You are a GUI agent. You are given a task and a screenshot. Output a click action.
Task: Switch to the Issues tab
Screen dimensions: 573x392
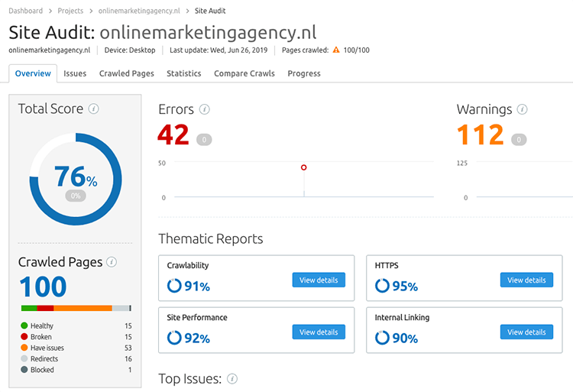tap(75, 73)
